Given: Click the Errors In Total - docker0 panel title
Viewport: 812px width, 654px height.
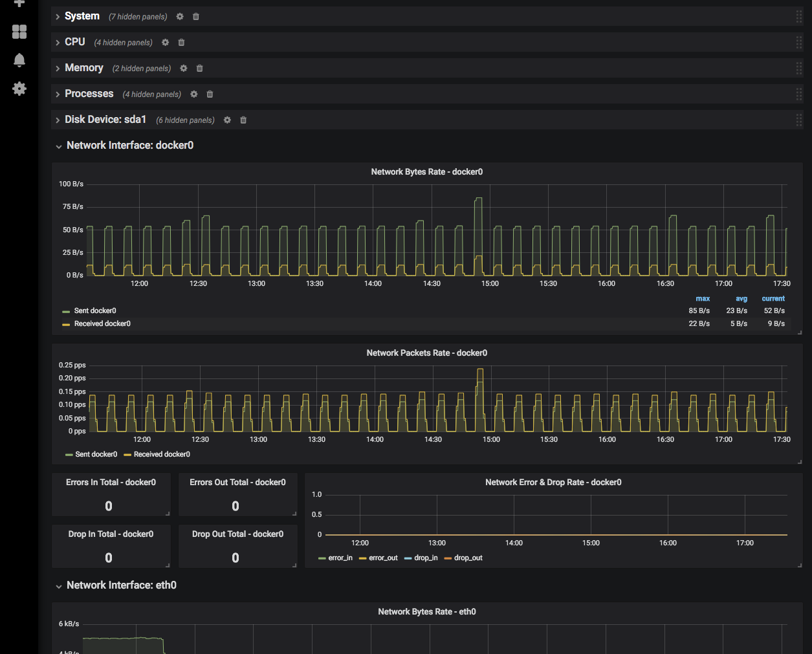Looking at the screenshot, I should coord(111,483).
